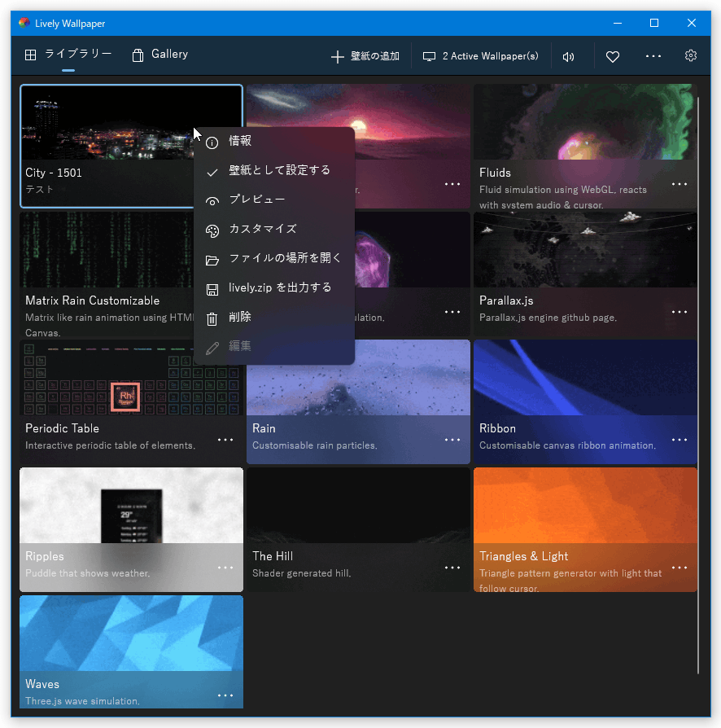The image size is (721, 728).
Task: Open more options for The Hill wallpaper
Action: (452, 568)
